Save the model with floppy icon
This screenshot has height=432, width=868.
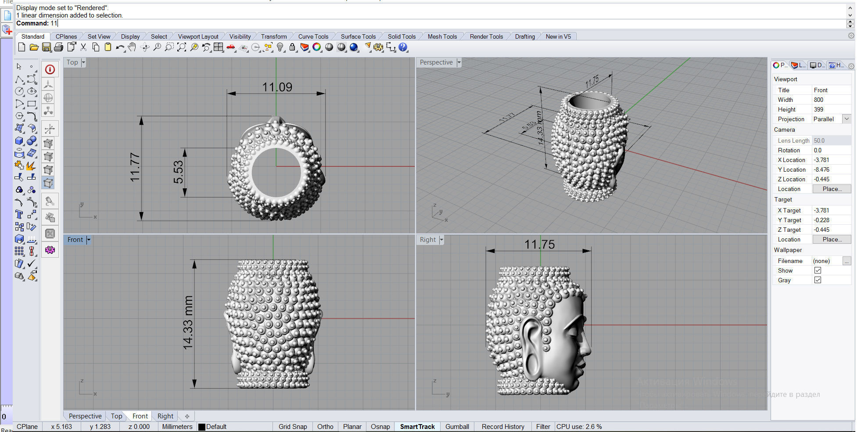tap(46, 47)
